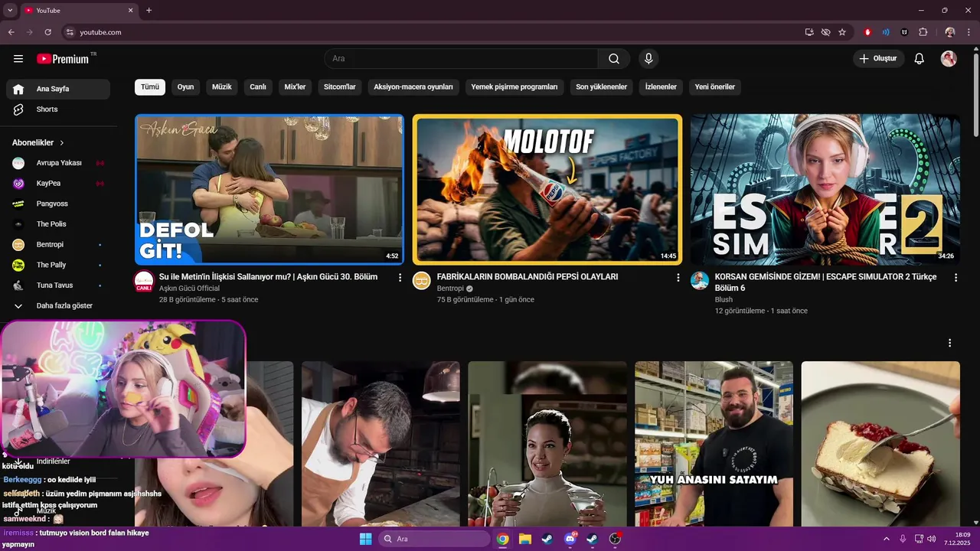The width and height of the screenshot is (980, 551).
Task: Select the Oyun filter chip
Action: tap(185, 87)
